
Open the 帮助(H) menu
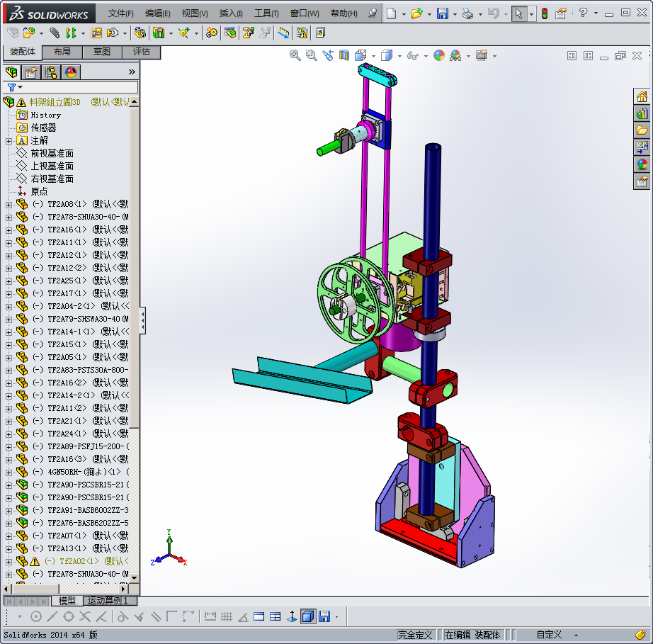point(344,13)
